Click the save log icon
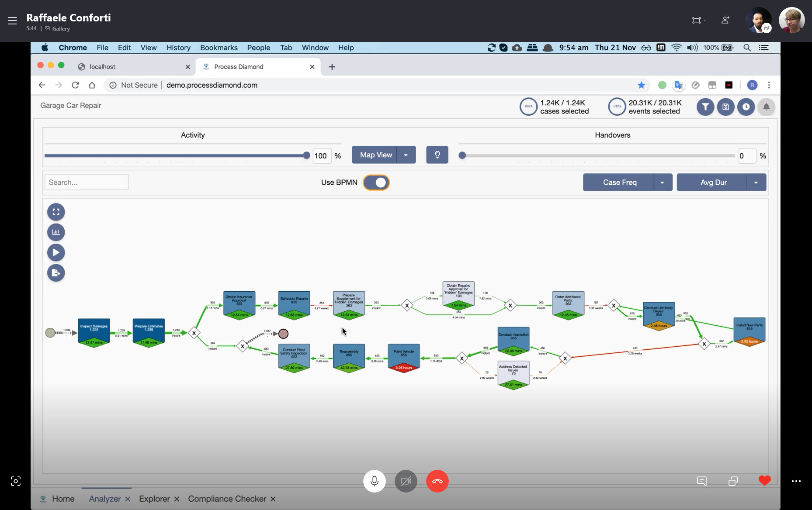The height and width of the screenshot is (510, 812). coord(725,107)
